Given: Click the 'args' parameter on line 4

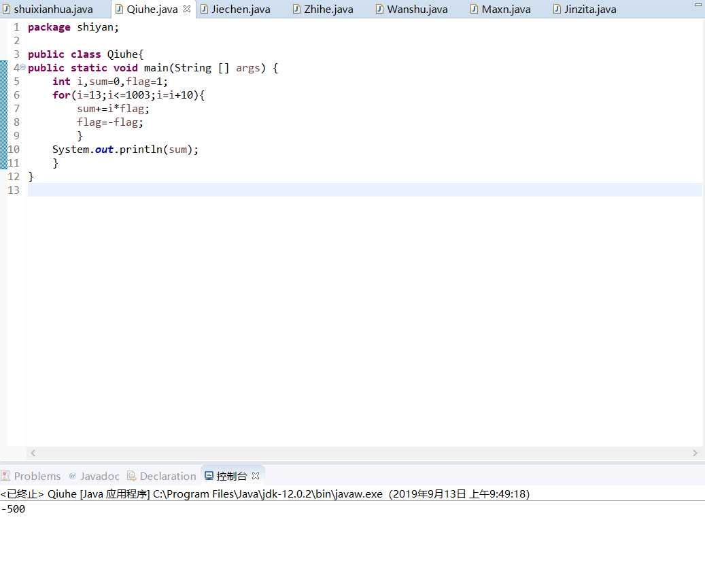Looking at the screenshot, I should (x=247, y=68).
